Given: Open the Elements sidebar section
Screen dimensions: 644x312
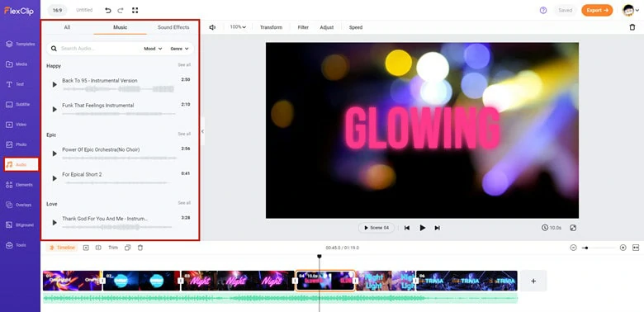Looking at the screenshot, I should coord(19,185).
